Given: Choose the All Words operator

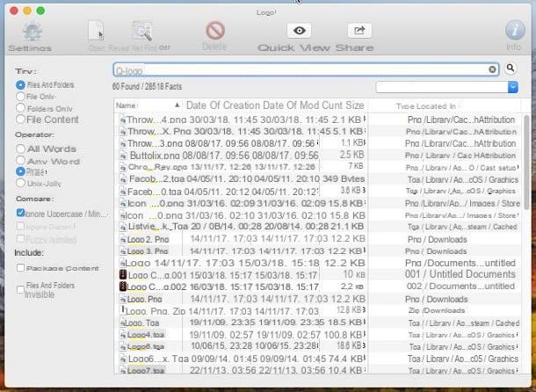Looking at the screenshot, I should pos(20,149).
